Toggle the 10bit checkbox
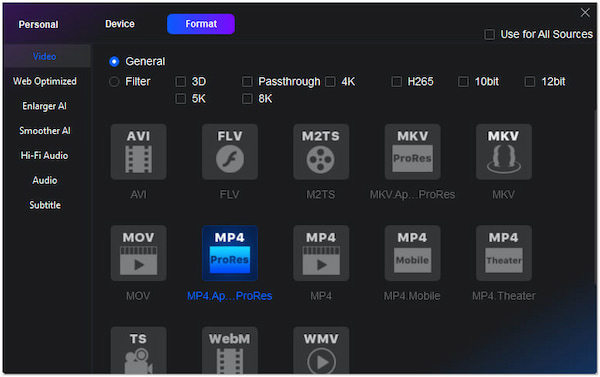600x377 pixels. (463, 82)
